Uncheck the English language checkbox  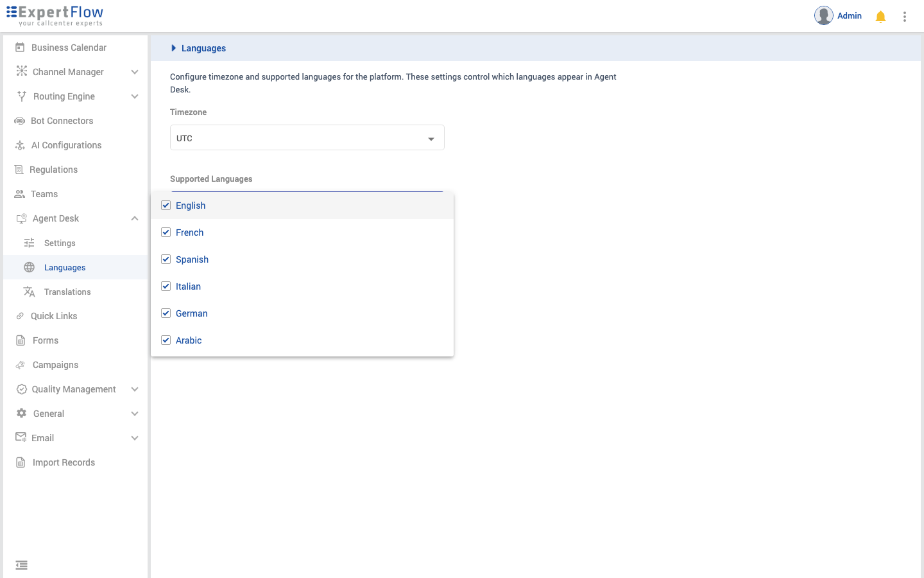(x=166, y=206)
